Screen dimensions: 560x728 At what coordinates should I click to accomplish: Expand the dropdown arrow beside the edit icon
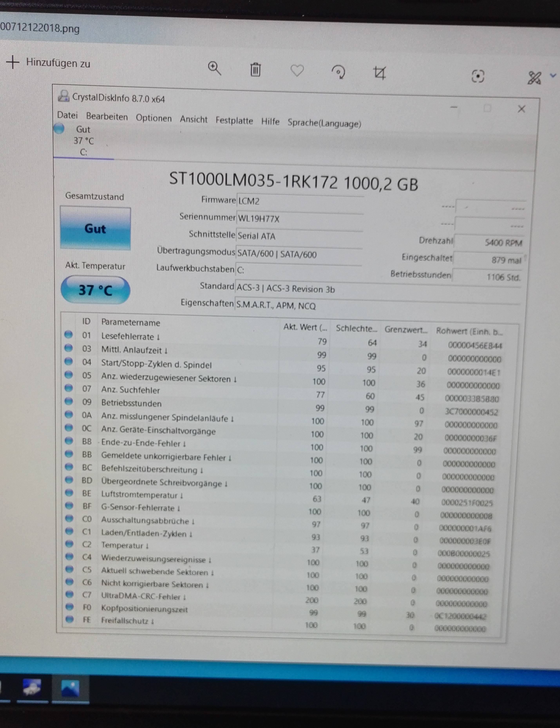[553, 76]
